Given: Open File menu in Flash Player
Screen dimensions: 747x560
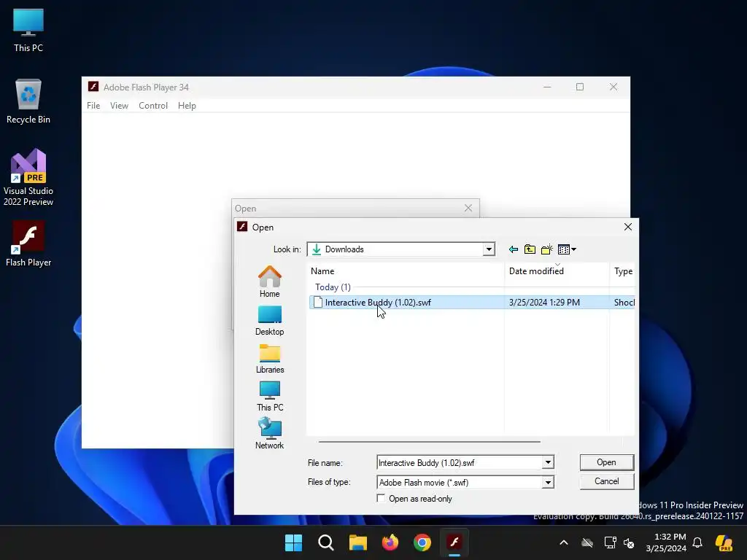Looking at the screenshot, I should click(93, 106).
